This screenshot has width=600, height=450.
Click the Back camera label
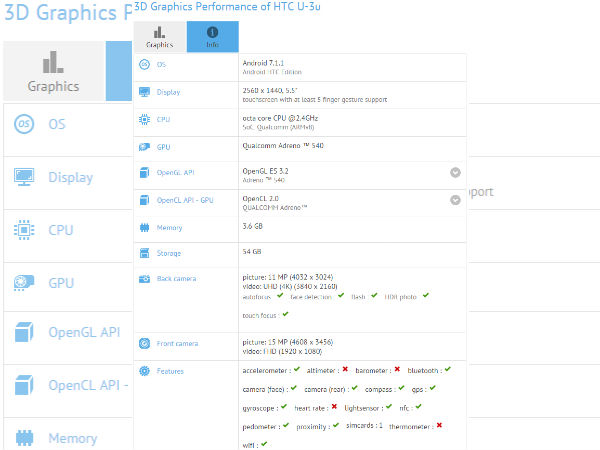coord(176,279)
